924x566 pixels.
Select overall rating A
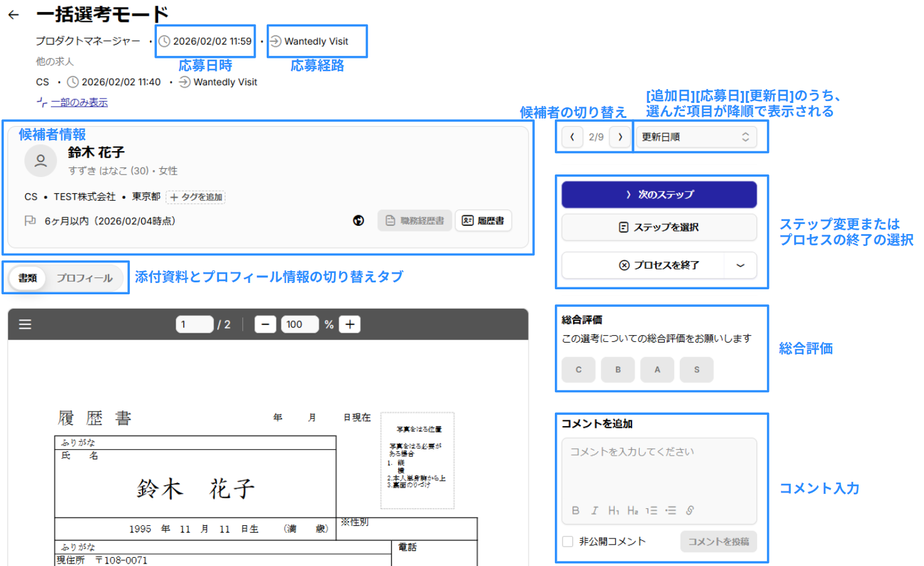point(657,370)
